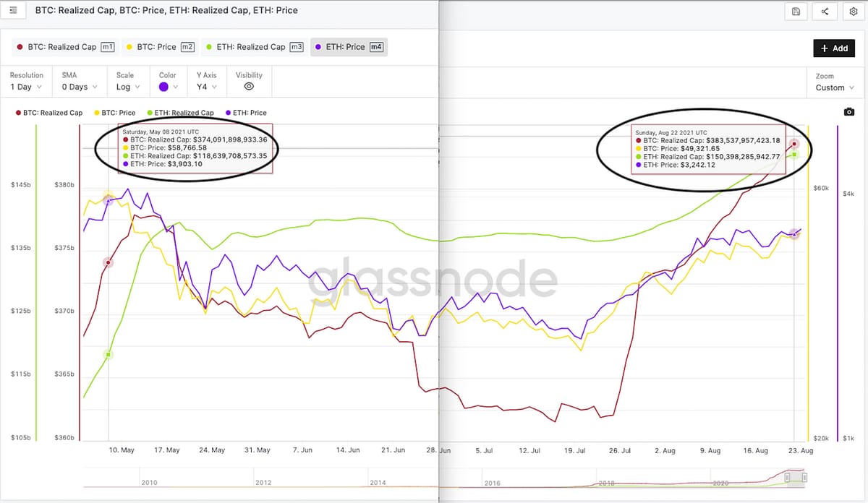
Task: Toggle the visibility eye icon
Action: [249, 87]
